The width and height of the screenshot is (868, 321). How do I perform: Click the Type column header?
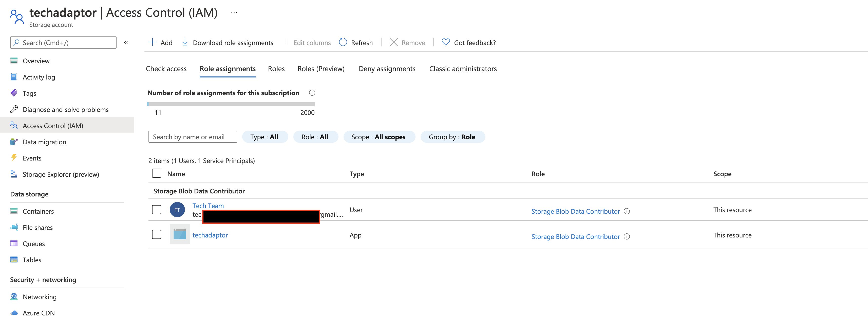click(x=356, y=174)
